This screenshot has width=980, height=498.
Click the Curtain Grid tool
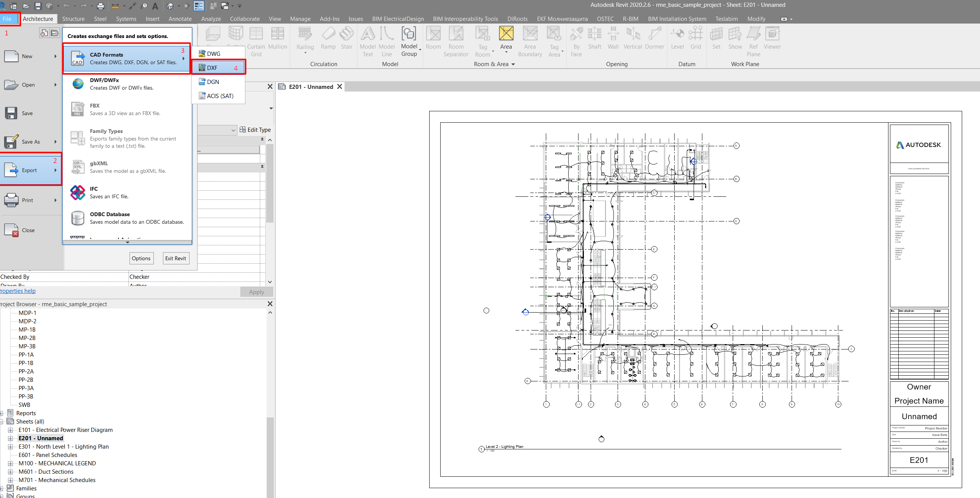point(256,42)
